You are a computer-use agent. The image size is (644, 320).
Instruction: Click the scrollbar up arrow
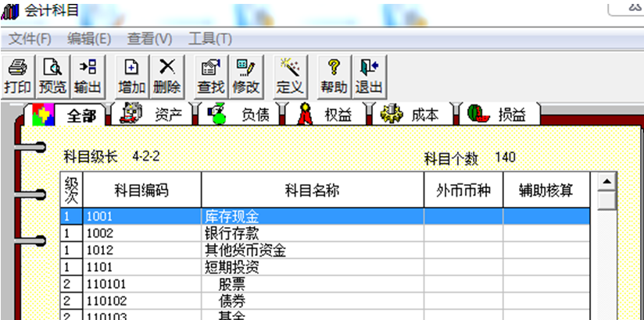point(607,181)
